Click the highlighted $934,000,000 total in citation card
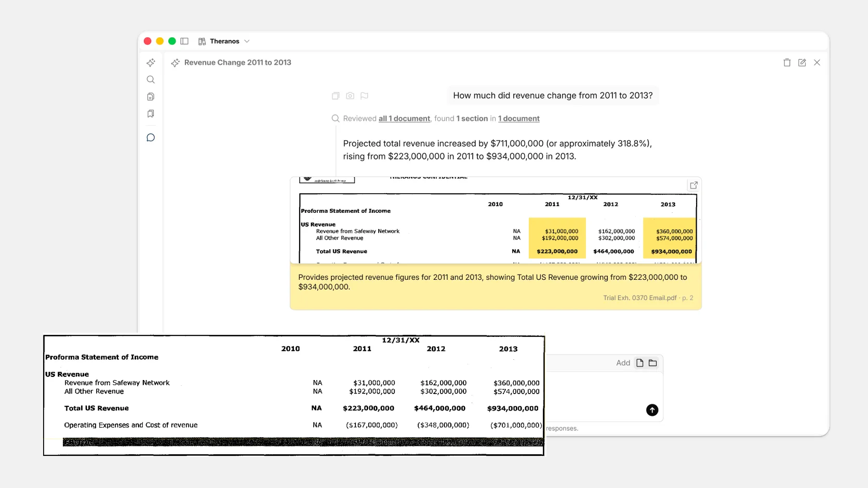 (672, 251)
